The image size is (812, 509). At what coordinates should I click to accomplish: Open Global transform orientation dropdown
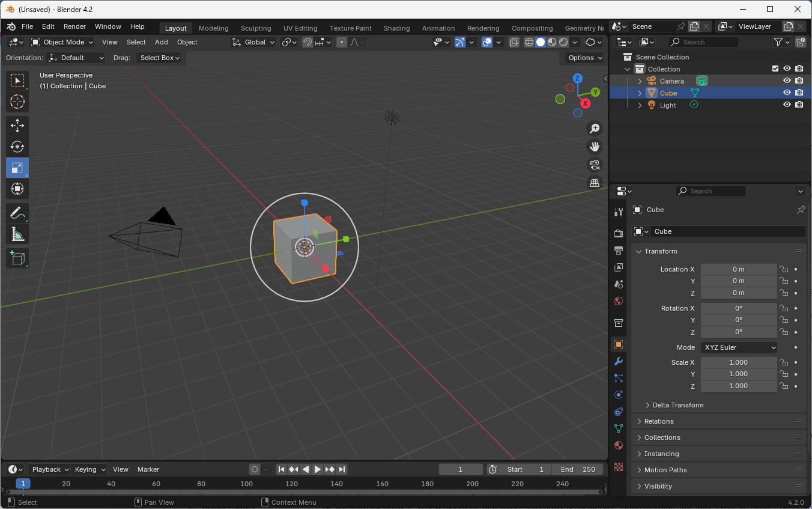click(254, 42)
